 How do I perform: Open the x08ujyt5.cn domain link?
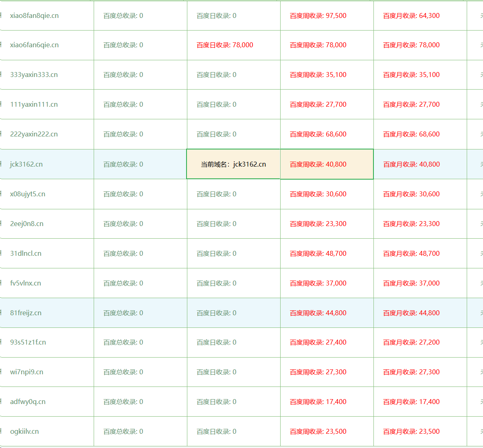pyautogui.click(x=28, y=194)
